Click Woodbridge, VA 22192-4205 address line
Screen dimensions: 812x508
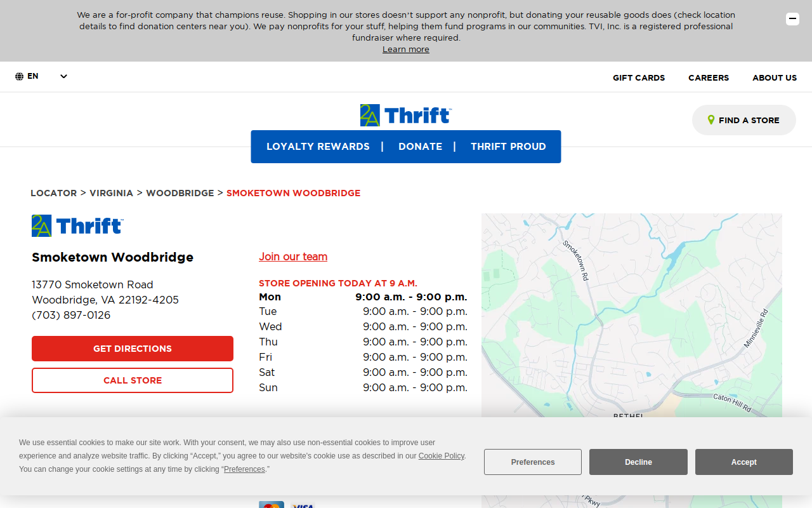(105, 300)
